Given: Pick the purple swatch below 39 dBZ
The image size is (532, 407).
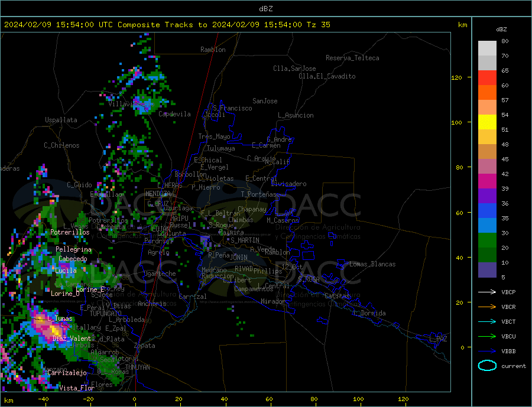Looking at the screenshot, I should click(487, 196).
